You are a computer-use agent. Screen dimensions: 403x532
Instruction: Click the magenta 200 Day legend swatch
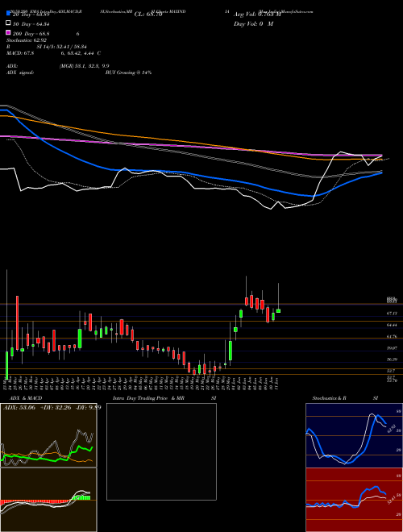point(8,32)
